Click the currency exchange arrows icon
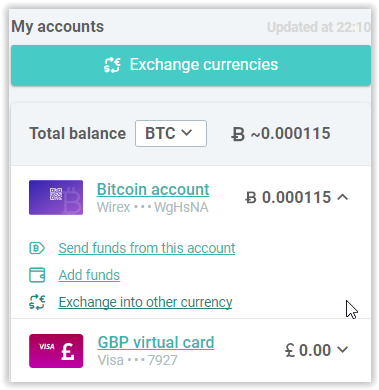The image size is (379, 390). pyautogui.click(x=37, y=302)
